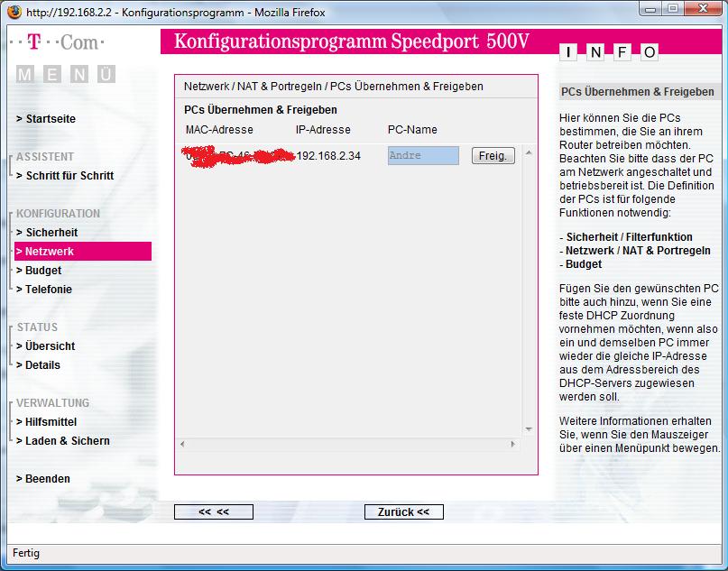Minimize the Firefox window

650,9
